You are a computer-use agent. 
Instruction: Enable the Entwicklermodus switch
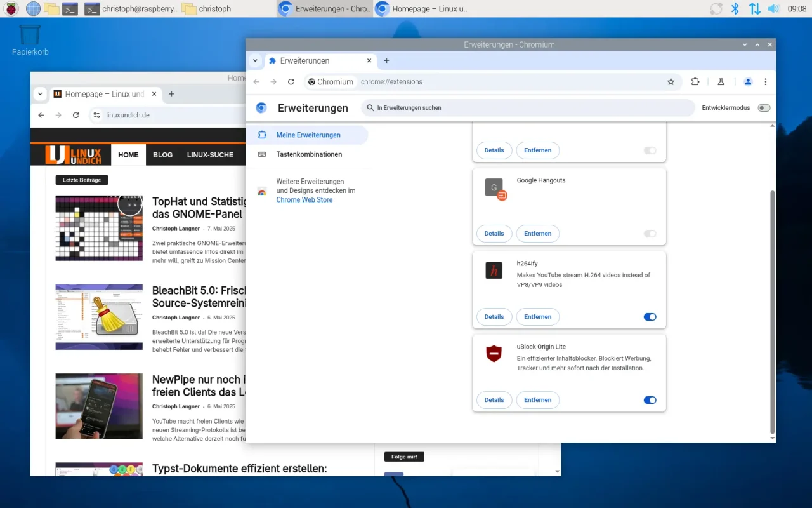pyautogui.click(x=764, y=108)
